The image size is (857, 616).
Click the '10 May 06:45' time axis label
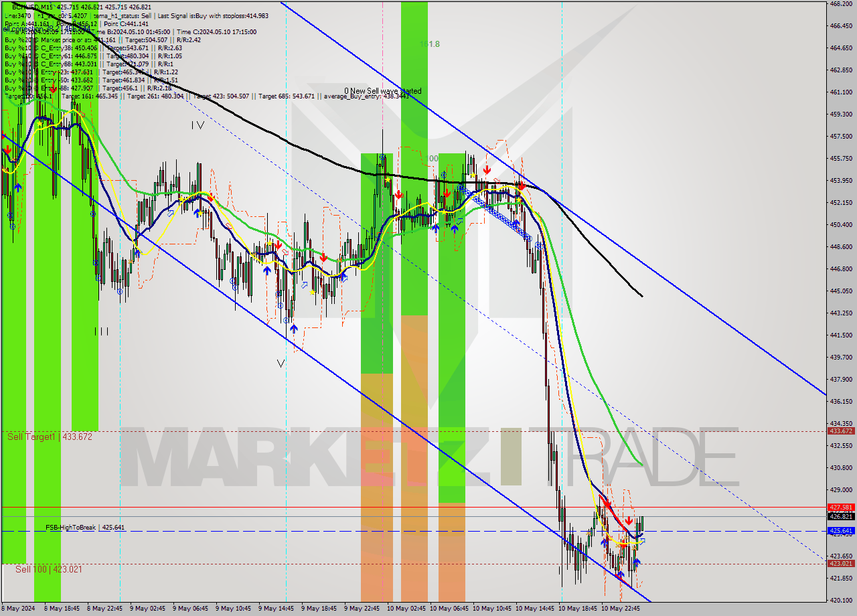click(x=449, y=609)
